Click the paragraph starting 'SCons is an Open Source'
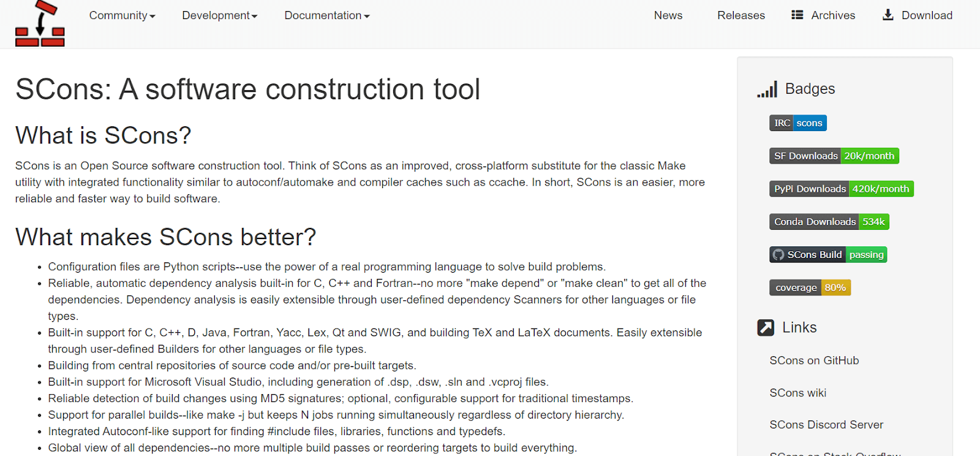 360,182
